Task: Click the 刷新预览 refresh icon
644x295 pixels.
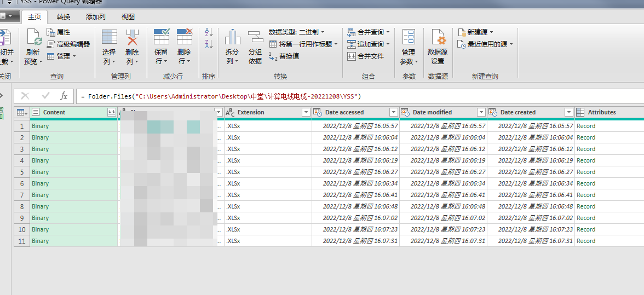Action: pos(34,37)
